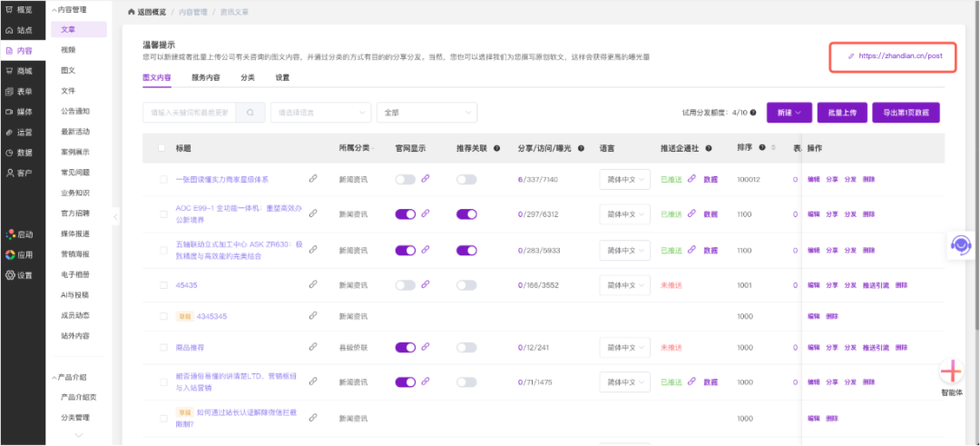Click the search magnifier icon button
Screen dimensions: 980x446
[x=250, y=113]
